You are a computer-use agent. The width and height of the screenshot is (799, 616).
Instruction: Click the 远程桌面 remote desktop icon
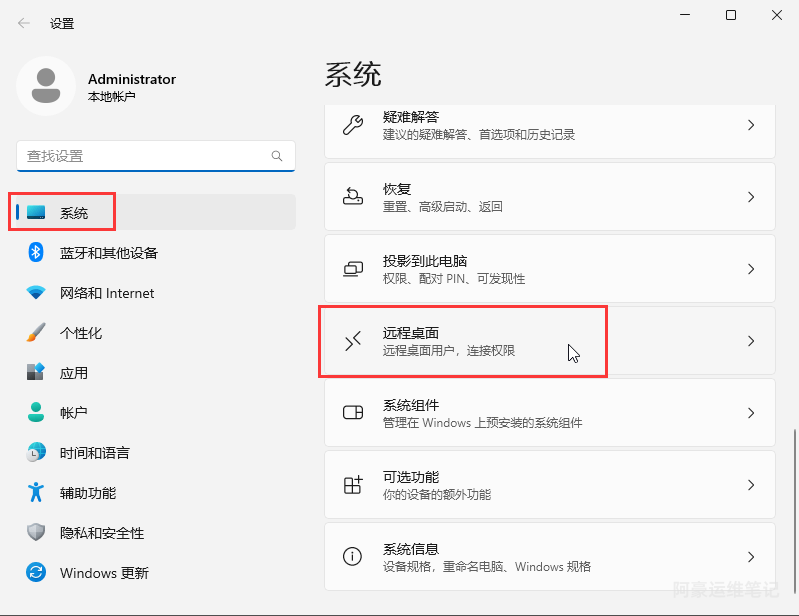tap(353, 341)
